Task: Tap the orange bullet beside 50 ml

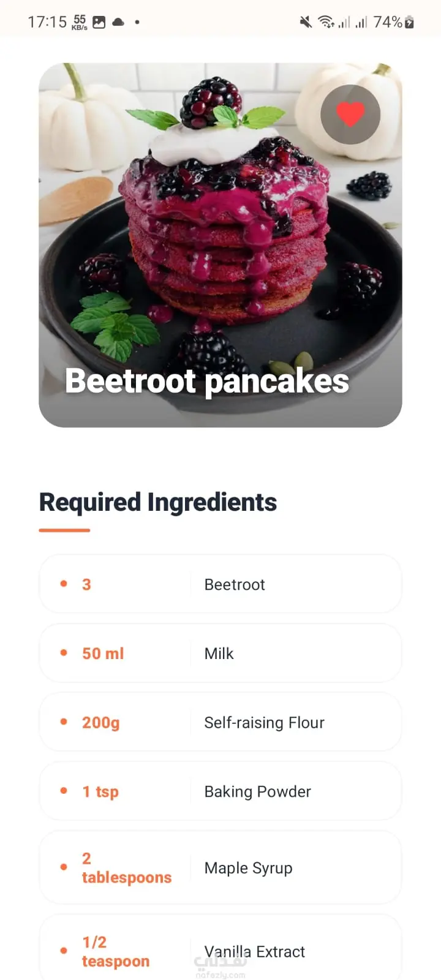Action: 64,653
